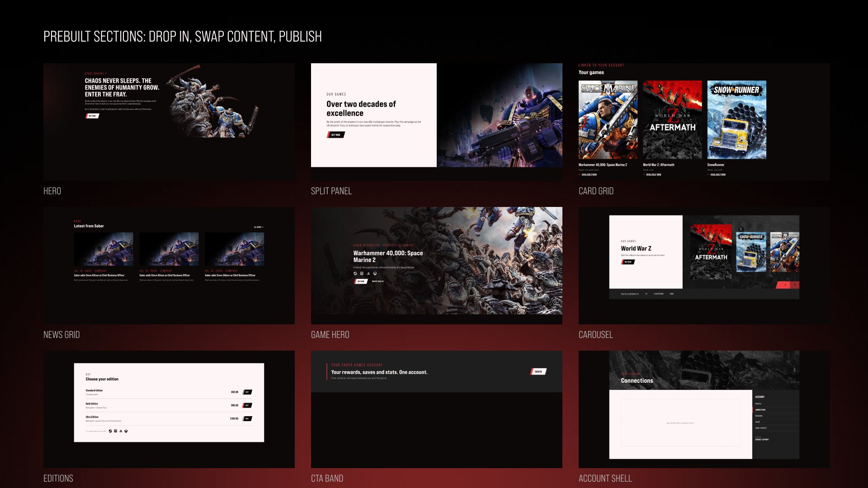Click the 'CTA BAND' section label

(x=327, y=479)
